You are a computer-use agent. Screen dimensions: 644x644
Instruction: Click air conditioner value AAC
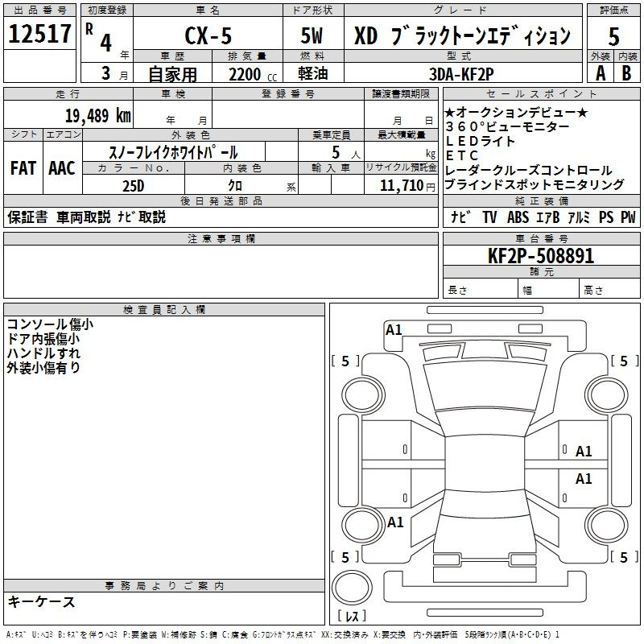pyautogui.click(x=62, y=168)
